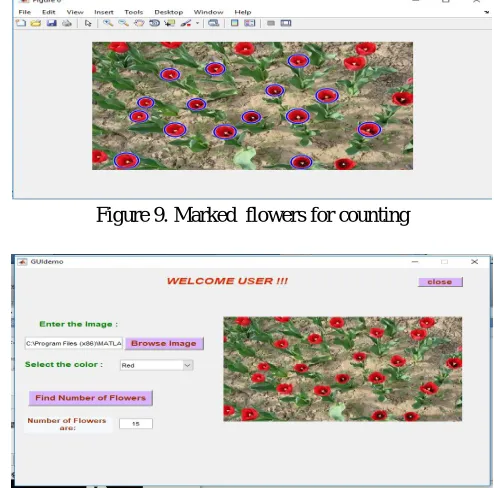Select the Rotate 3D tool
494x488 pixels.
154,23
